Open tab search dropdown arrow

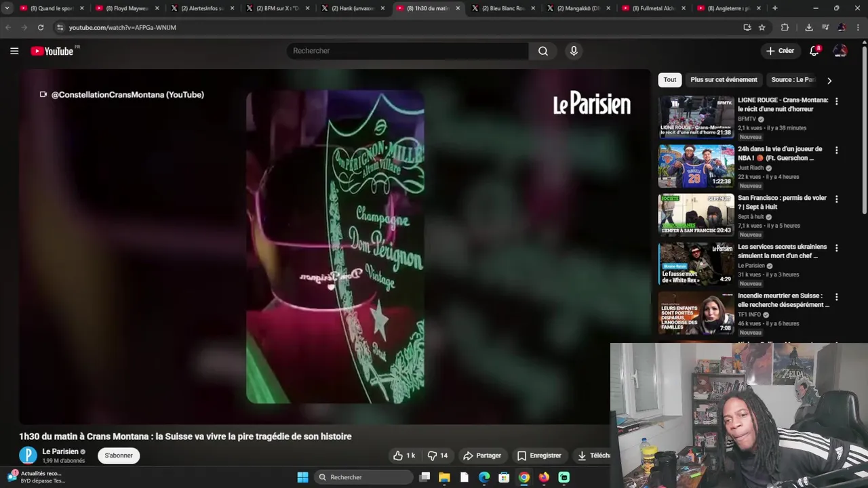click(x=7, y=8)
